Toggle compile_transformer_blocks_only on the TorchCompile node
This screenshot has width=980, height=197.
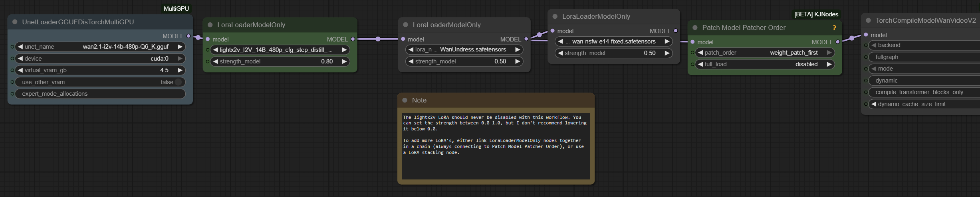[924, 92]
